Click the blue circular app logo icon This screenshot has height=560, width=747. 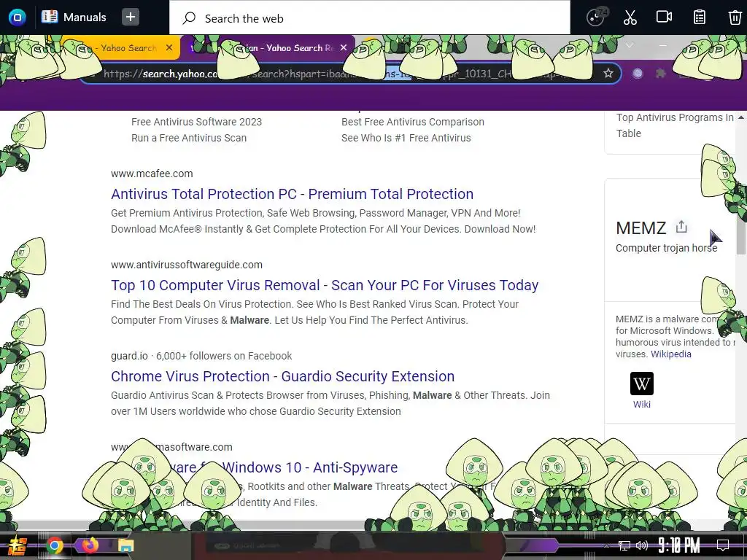click(x=18, y=17)
